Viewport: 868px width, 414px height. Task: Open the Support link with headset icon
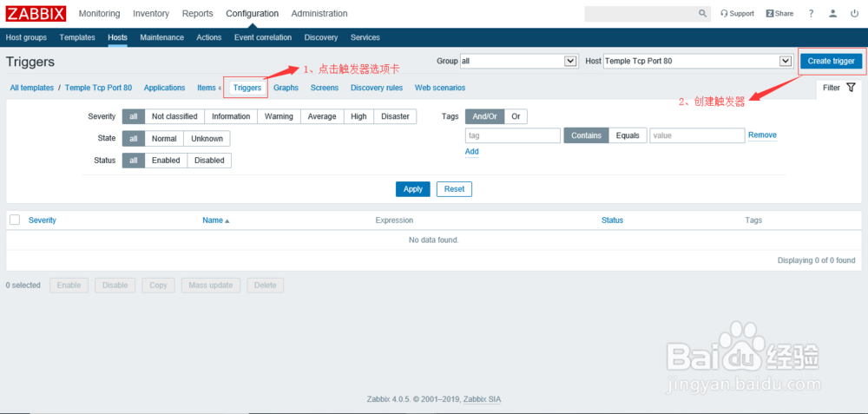pyautogui.click(x=737, y=14)
